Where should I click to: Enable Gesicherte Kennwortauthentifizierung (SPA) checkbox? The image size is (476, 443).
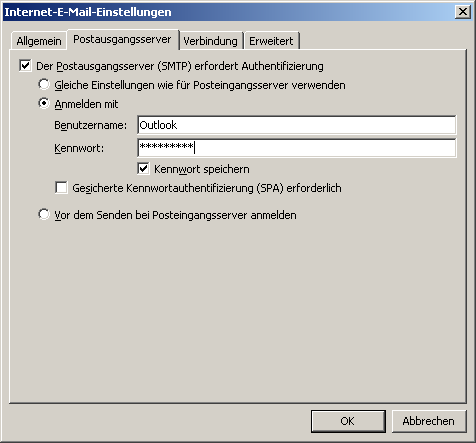61,188
